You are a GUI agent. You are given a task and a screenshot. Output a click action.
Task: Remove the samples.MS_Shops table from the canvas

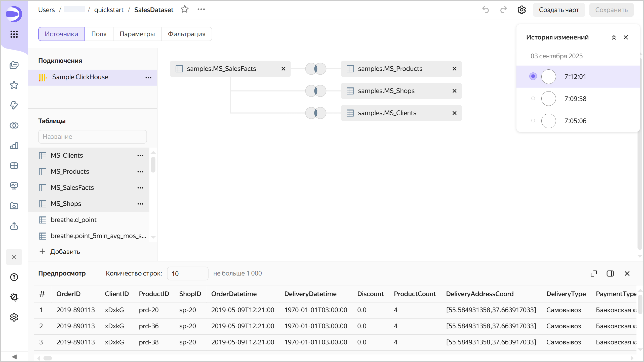pyautogui.click(x=454, y=91)
